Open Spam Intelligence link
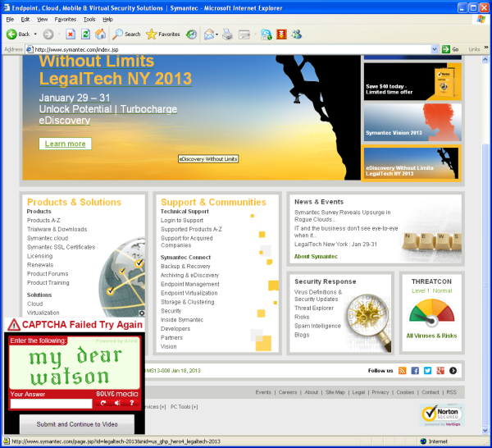 [317, 326]
